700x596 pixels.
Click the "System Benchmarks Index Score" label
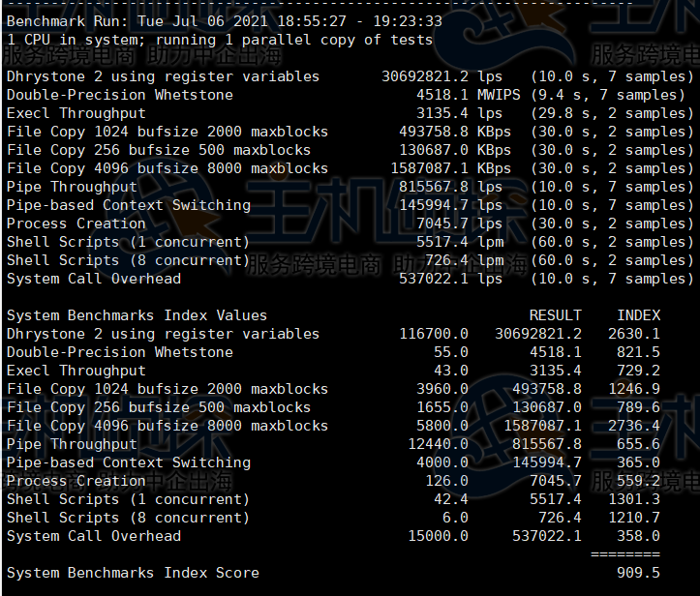(133, 573)
